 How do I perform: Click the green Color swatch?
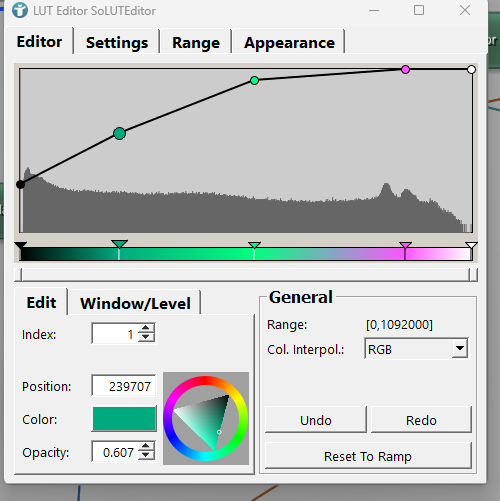[x=124, y=419]
